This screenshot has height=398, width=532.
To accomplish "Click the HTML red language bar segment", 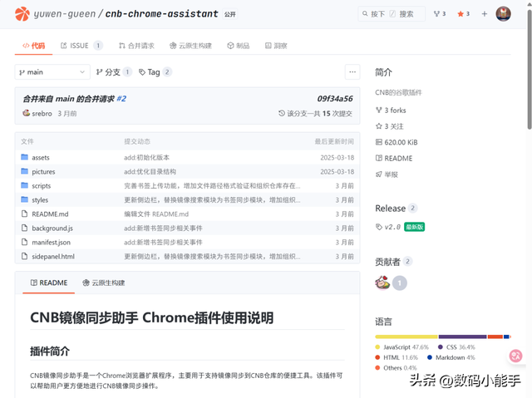I will pos(495,337).
